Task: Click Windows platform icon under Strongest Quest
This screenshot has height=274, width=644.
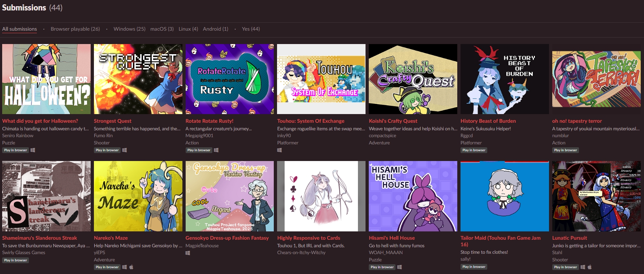Action: 125,150
